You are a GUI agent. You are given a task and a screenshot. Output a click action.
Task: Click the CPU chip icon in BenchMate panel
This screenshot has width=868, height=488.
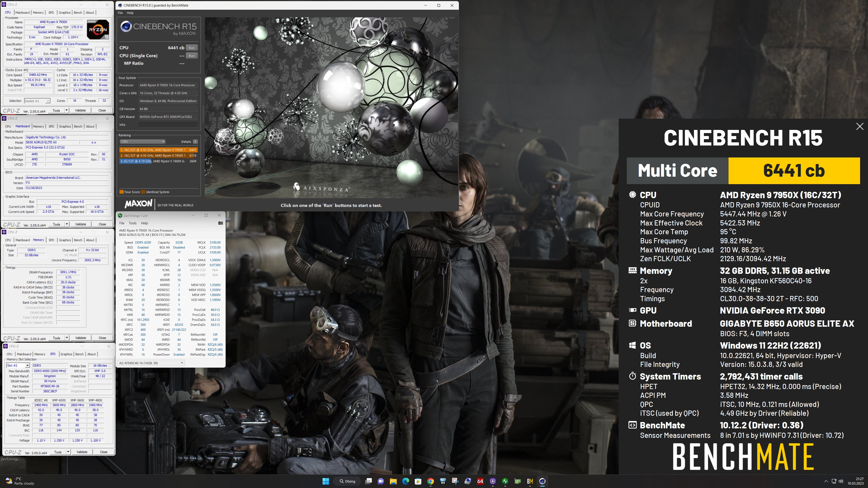coord(632,195)
